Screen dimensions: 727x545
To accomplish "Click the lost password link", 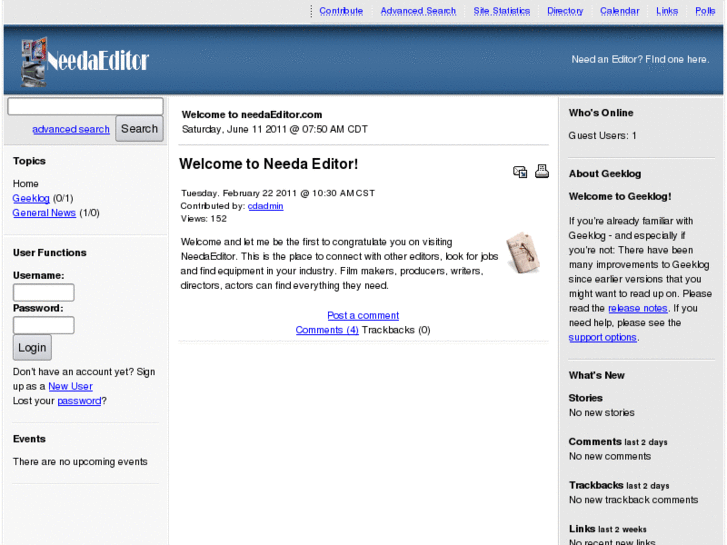I will (79, 401).
